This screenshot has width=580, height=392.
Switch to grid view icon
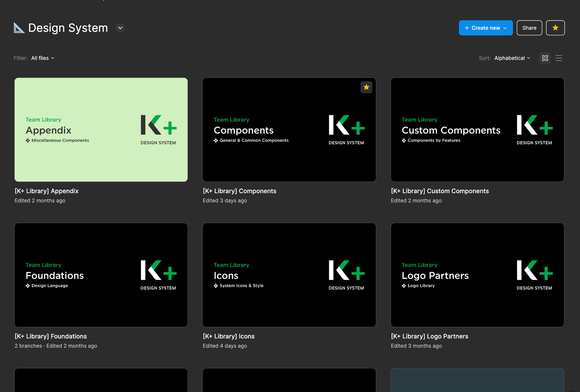545,58
